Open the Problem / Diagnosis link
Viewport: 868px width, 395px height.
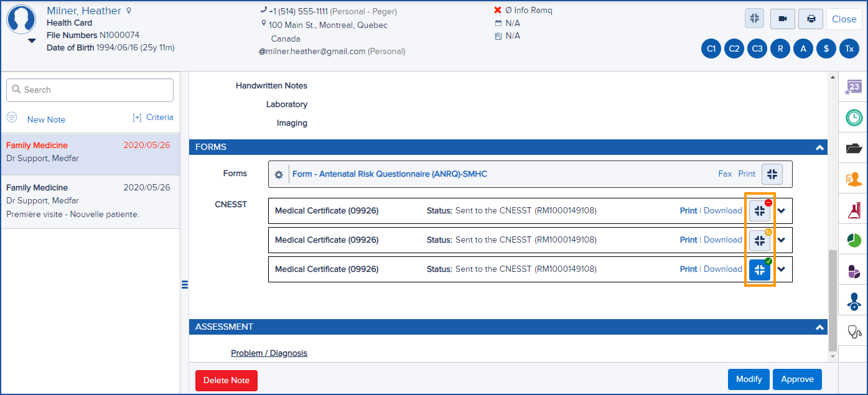(269, 353)
